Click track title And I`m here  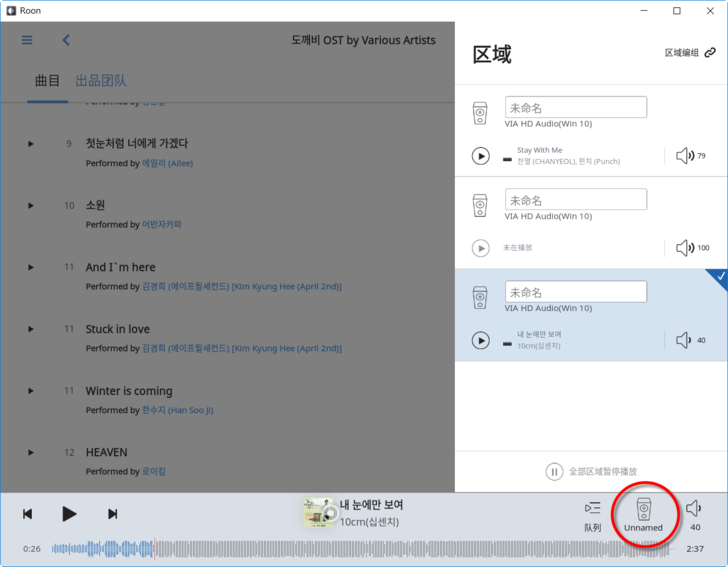(x=120, y=267)
